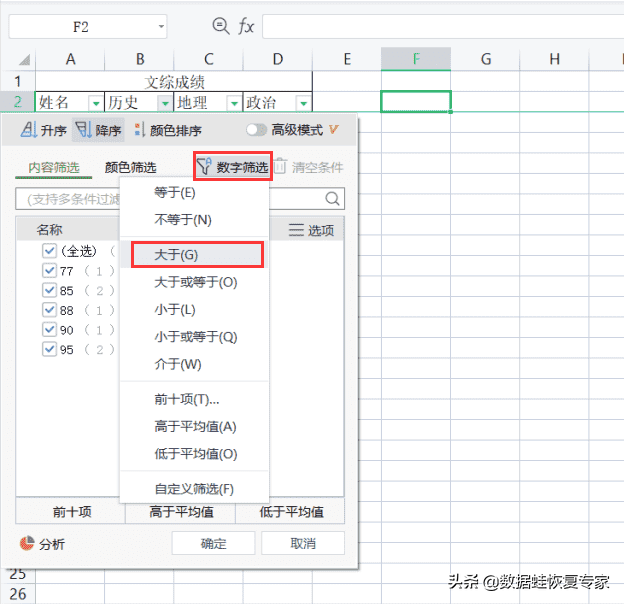Toggle the 高级模式 switch

255,129
